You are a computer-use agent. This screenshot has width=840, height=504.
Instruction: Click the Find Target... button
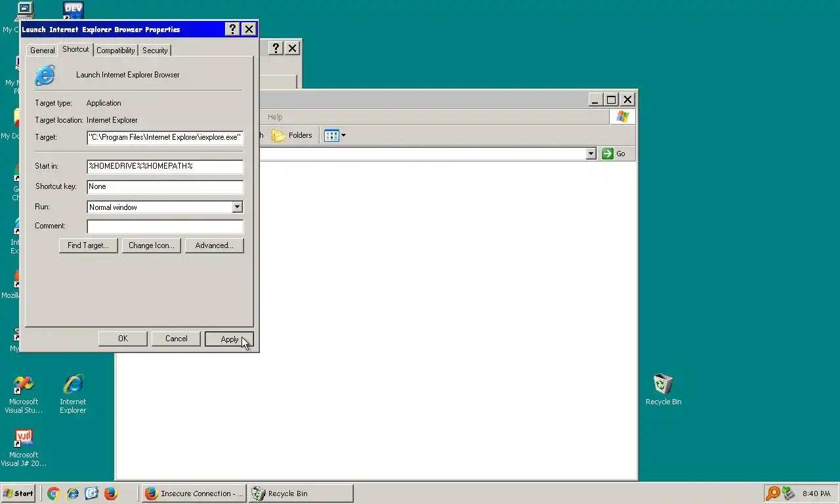pyautogui.click(x=88, y=245)
